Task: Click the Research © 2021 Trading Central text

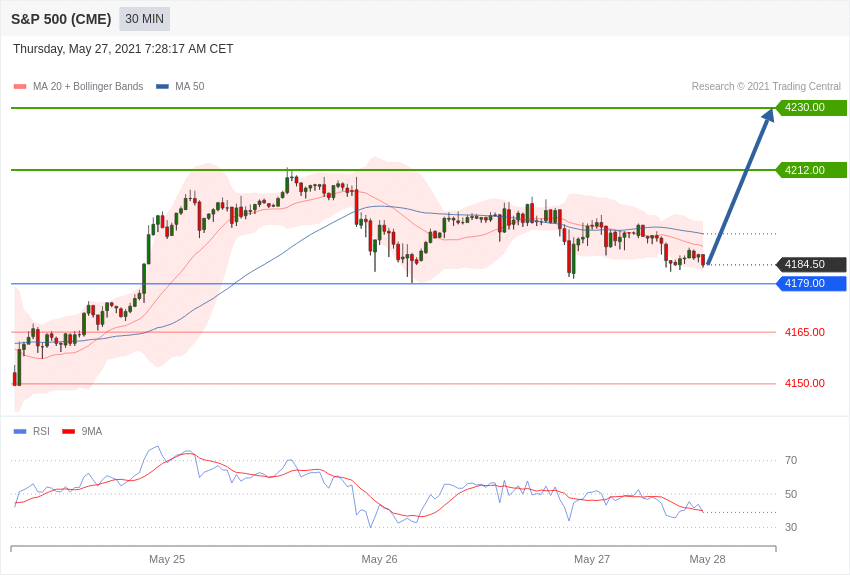Action: 766,86
